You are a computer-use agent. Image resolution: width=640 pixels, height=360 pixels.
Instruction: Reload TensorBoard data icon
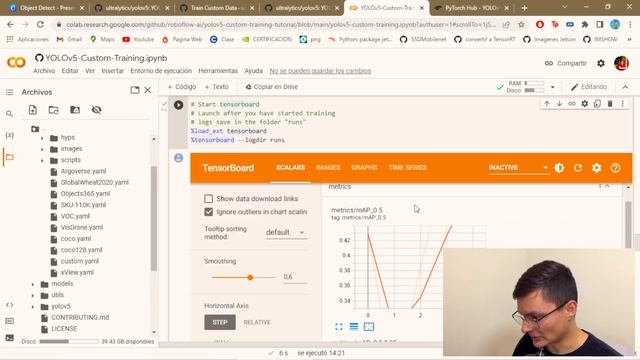pyautogui.click(x=578, y=168)
